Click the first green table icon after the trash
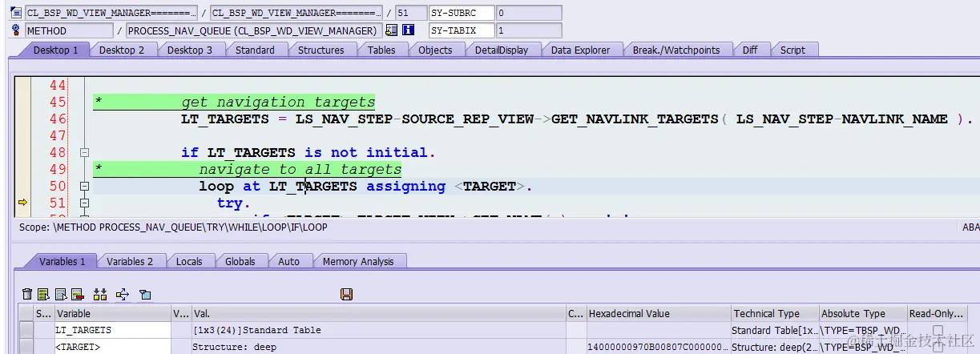This screenshot has width=980, height=354. coord(43,295)
